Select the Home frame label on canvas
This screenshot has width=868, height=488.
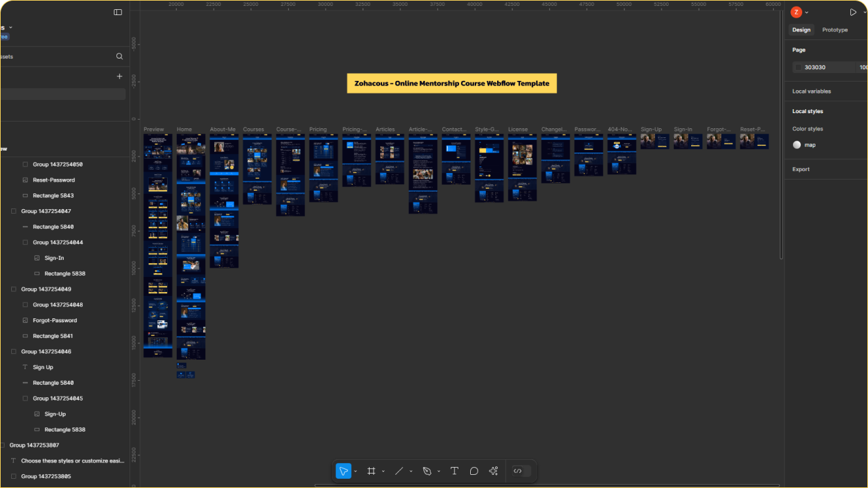[184, 130]
